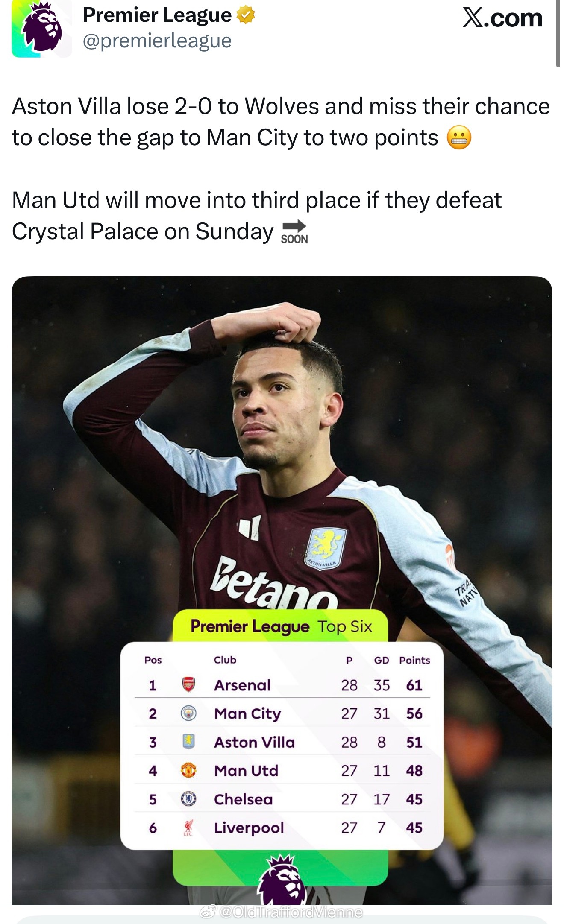Screen dimensions: 564x924
Task: Click the Liverpool crest
Action: 188,828
